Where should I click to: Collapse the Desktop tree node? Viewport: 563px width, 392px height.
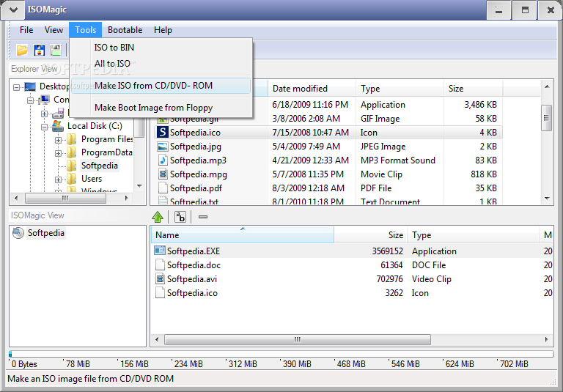point(16,87)
